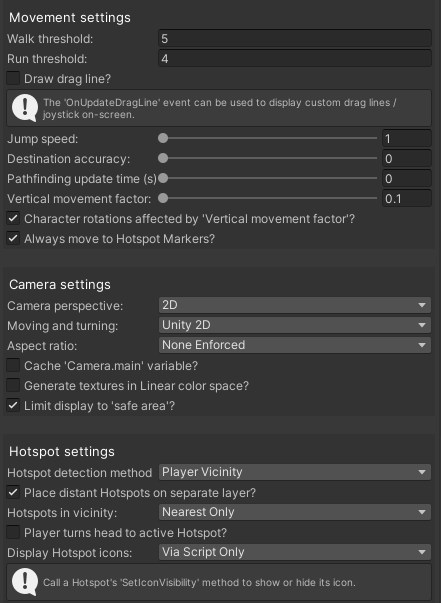Open the Camera perspective dropdown
Screen dimensions: 441x603
click(295, 305)
